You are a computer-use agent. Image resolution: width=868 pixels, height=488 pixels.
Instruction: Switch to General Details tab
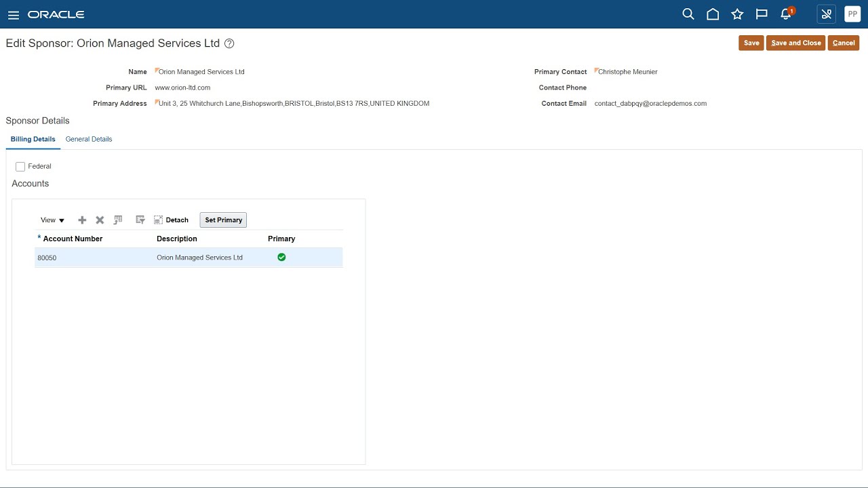coord(89,139)
